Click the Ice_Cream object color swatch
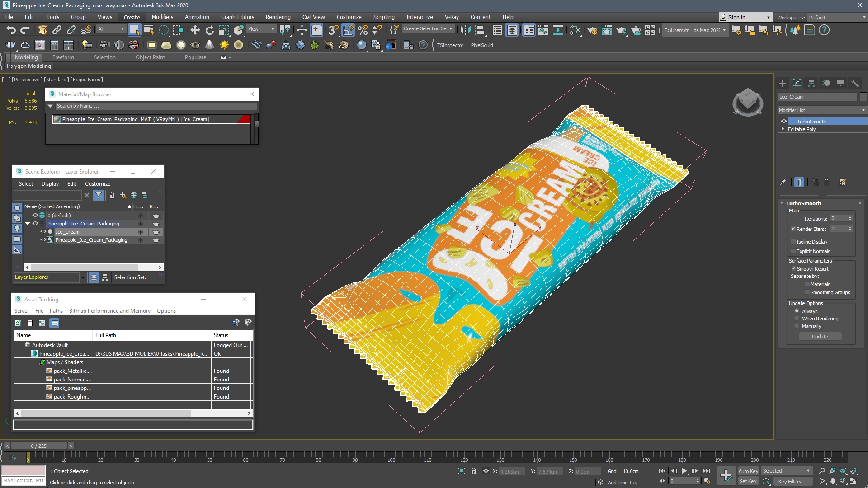The width and height of the screenshot is (868, 488). (x=863, y=97)
